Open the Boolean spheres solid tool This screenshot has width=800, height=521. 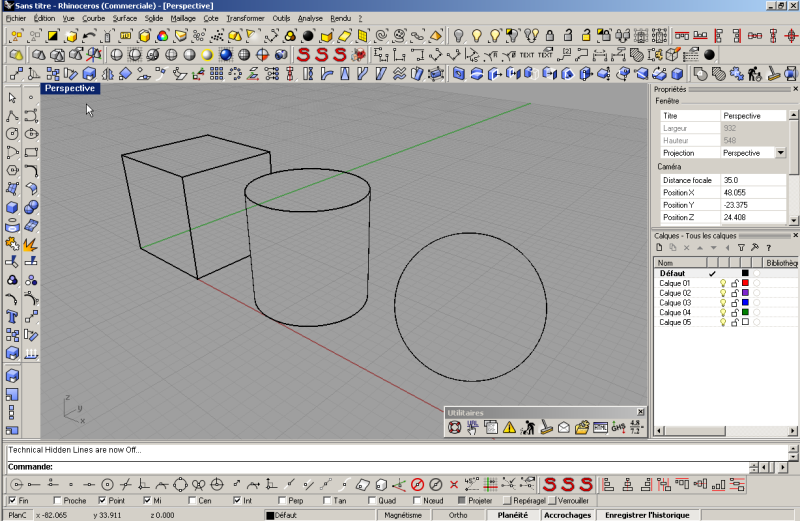31,208
